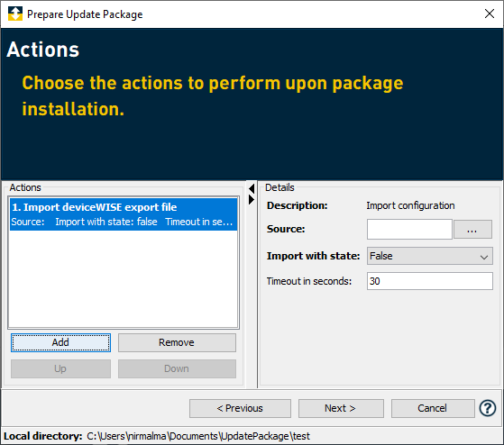The width and height of the screenshot is (504, 445).
Task: Close the Prepare Update Package window
Action: (x=490, y=14)
